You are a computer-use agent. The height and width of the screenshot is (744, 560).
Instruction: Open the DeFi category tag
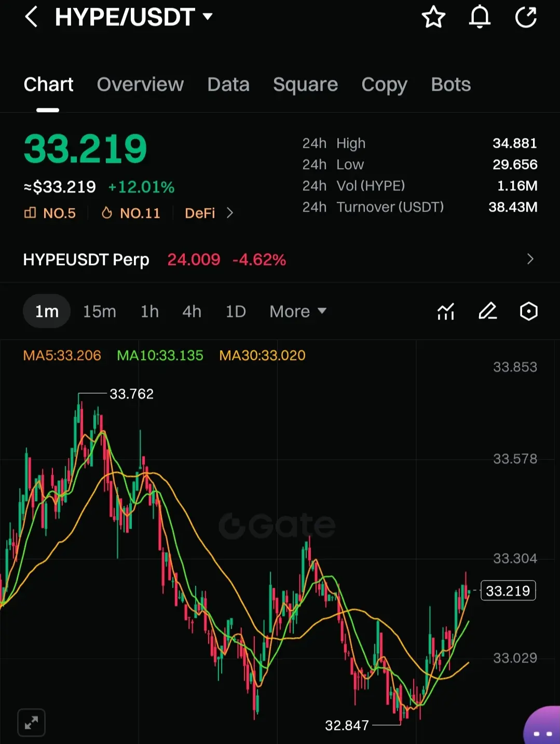(x=200, y=213)
